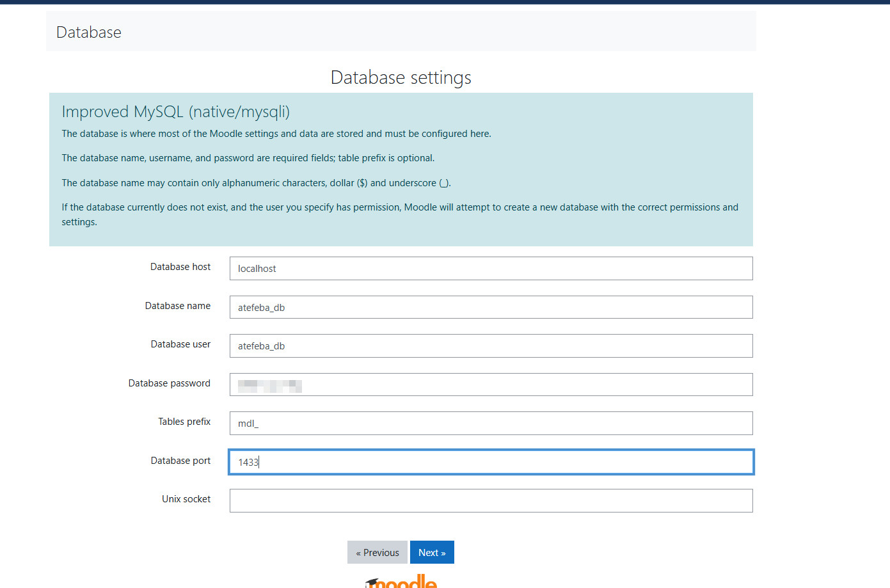Click the dark navigation bar at the top
This screenshot has height=588, width=890.
click(x=445, y=3)
